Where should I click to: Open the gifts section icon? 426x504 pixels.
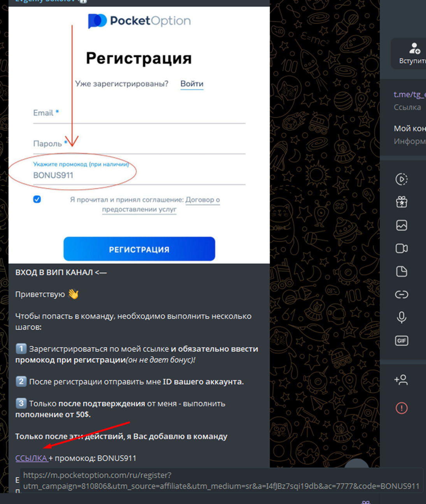tap(401, 202)
